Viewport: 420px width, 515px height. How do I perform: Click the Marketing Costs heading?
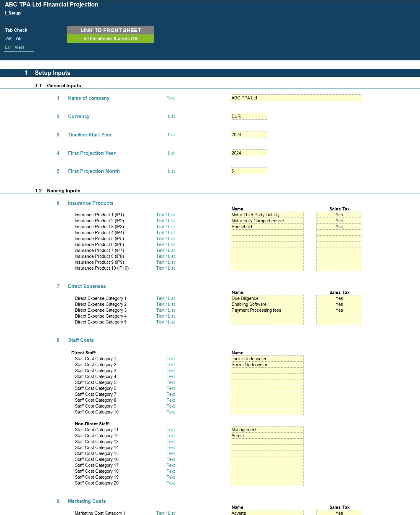pyautogui.click(x=87, y=501)
